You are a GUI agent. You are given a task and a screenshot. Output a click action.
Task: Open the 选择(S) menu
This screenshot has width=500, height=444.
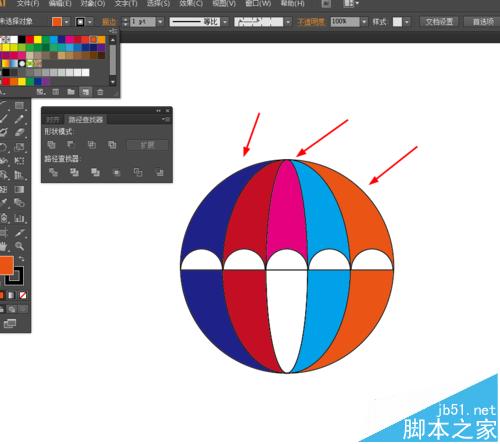(158, 4)
